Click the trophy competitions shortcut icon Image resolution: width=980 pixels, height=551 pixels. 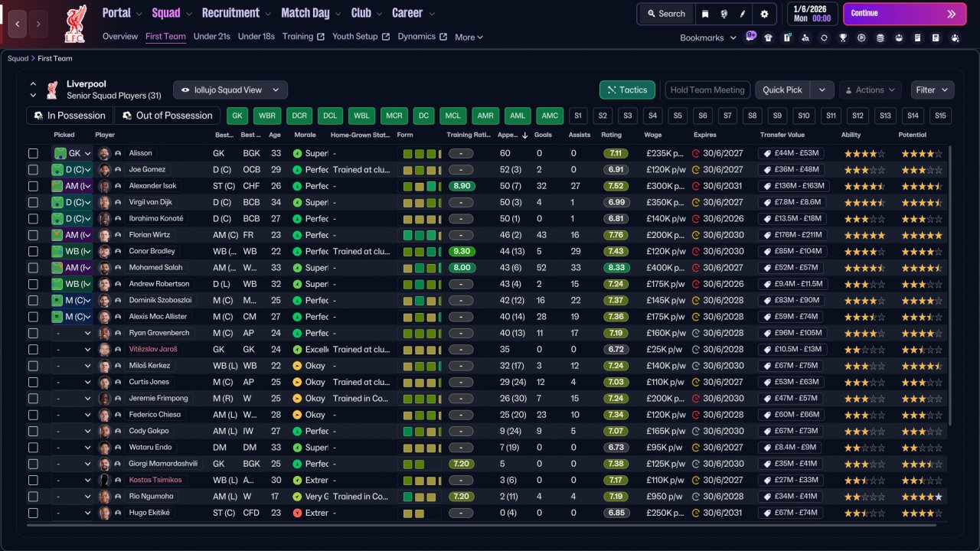[x=843, y=37]
